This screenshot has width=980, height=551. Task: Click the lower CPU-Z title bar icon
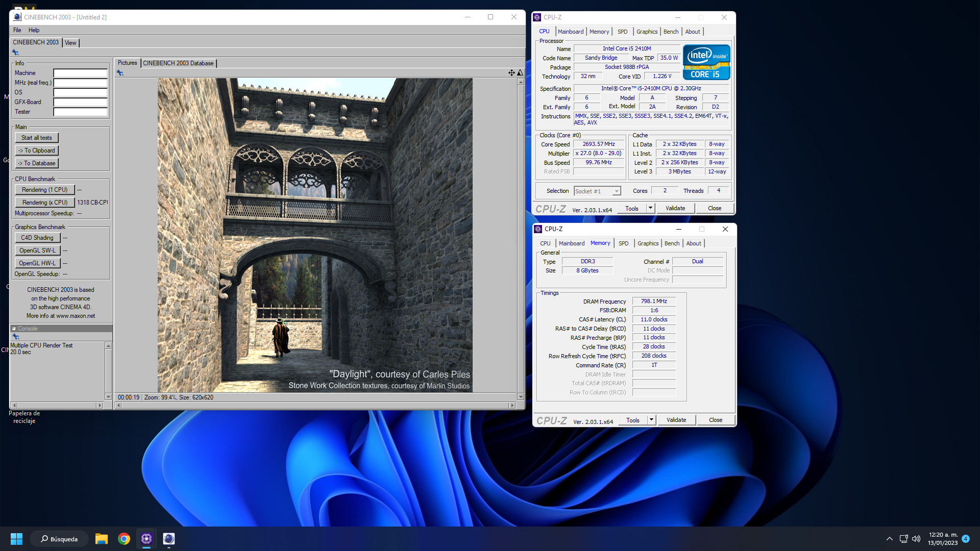tap(538, 229)
